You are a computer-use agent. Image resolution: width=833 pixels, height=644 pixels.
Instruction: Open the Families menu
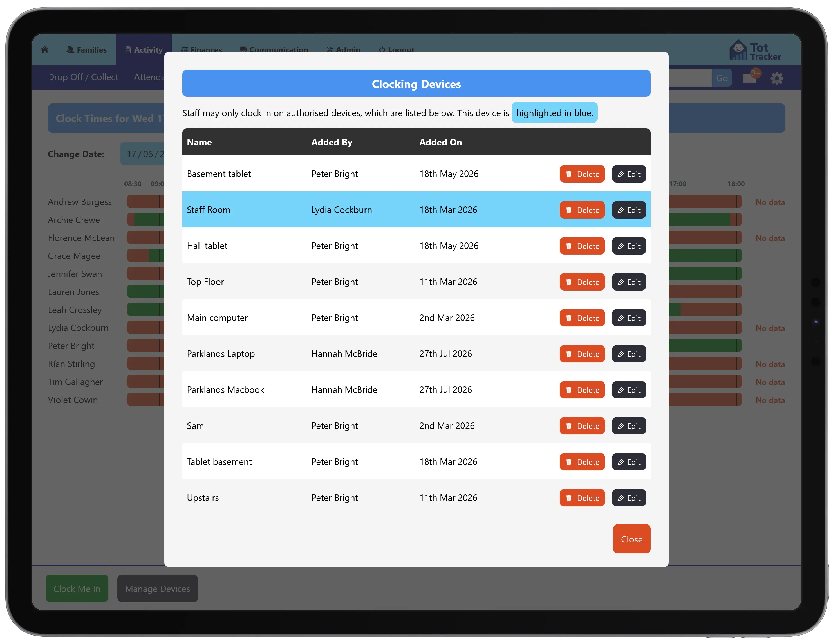click(87, 49)
